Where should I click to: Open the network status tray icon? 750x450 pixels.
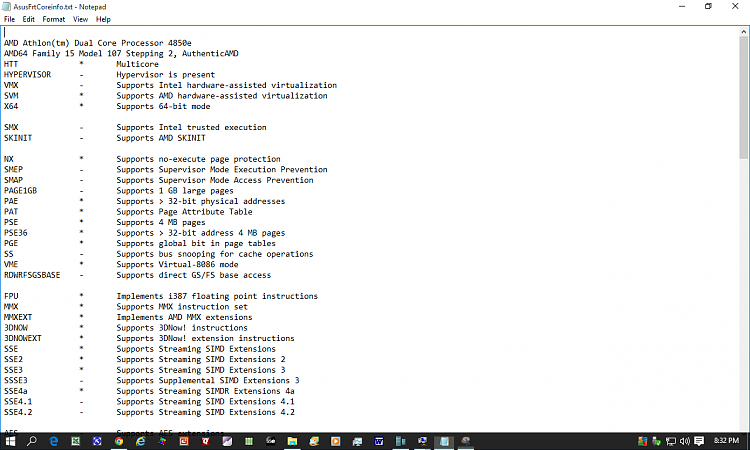coord(671,441)
